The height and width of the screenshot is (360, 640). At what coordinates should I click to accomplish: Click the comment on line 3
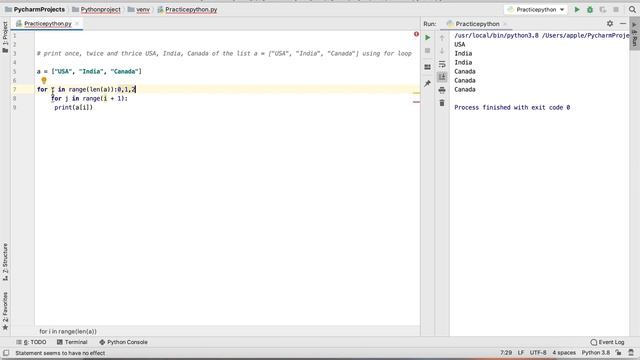(224, 53)
